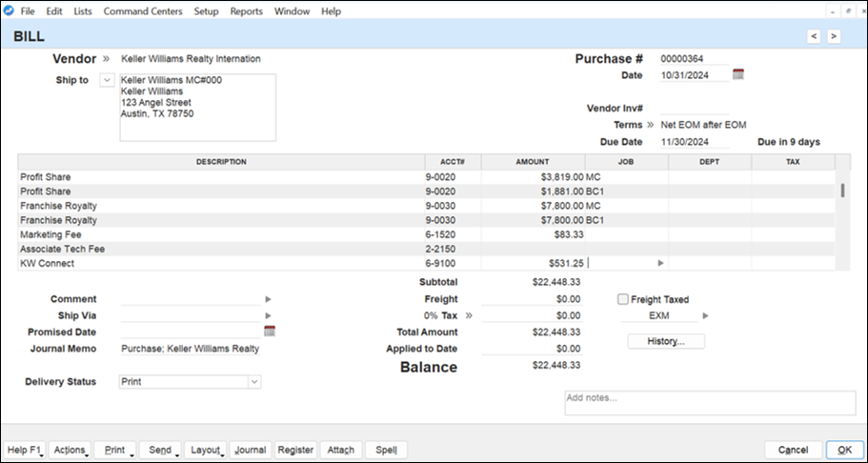Click the Help F1 button

point(25,451)
